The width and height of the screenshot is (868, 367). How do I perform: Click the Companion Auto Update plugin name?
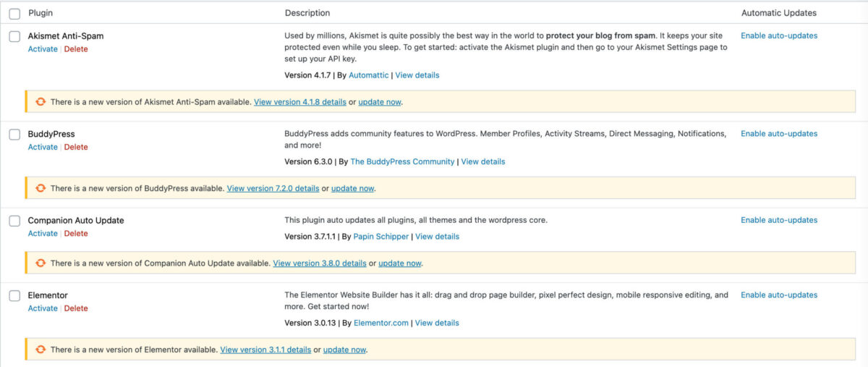pyautogui.click(x=76, y=220)
